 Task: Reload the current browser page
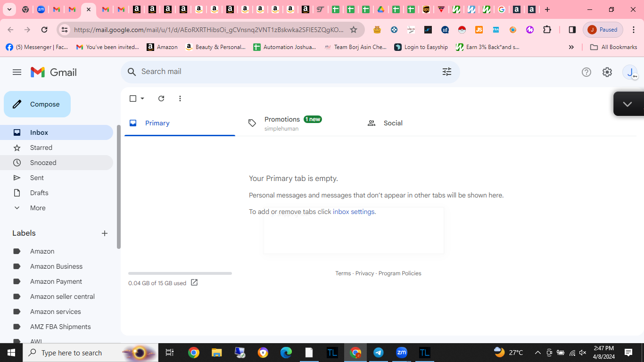click(44, 30)
